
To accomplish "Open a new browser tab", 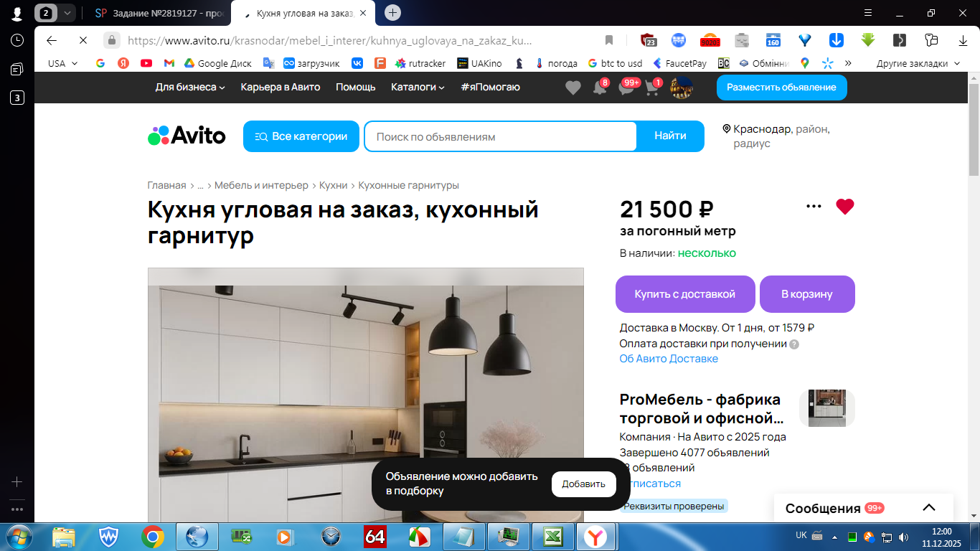I will coord(392,13).
